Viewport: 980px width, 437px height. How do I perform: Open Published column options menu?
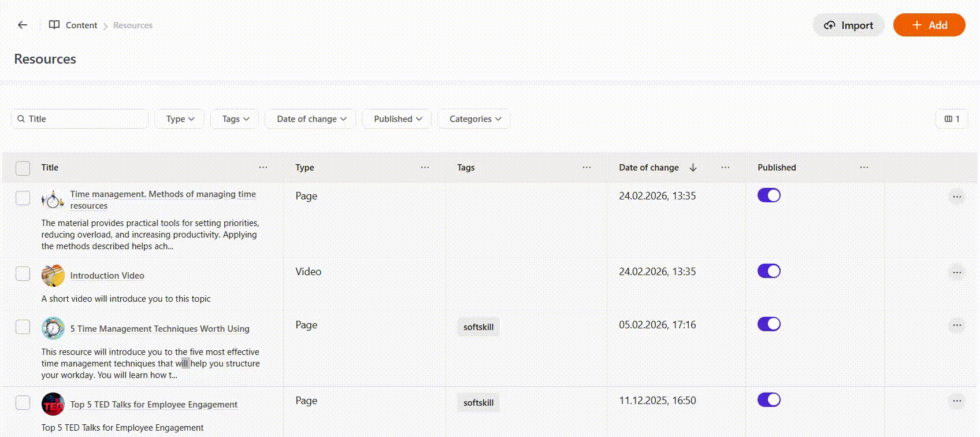864,168
